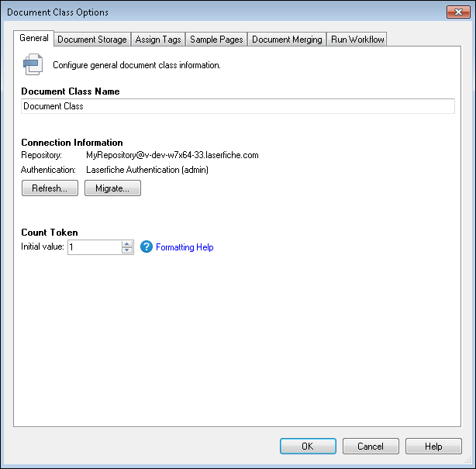
Task: Click the Initial value number field
Action: pyautogui.click(x=95, y=247)
